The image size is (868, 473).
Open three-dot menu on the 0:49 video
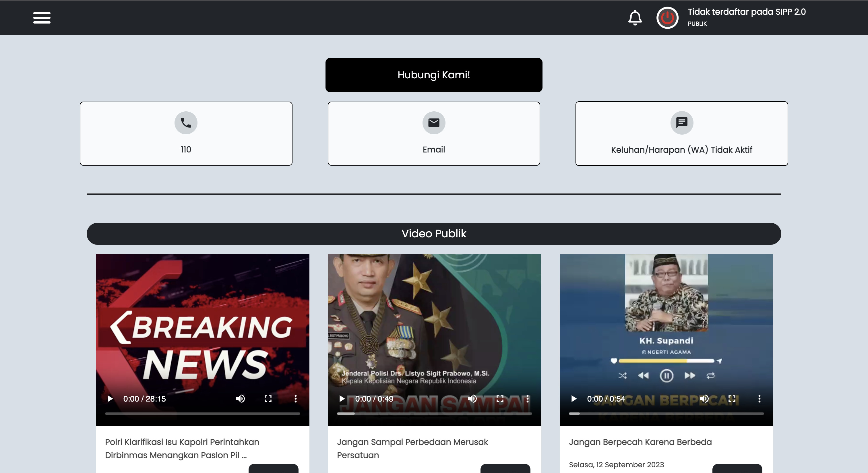pos(527,399)
